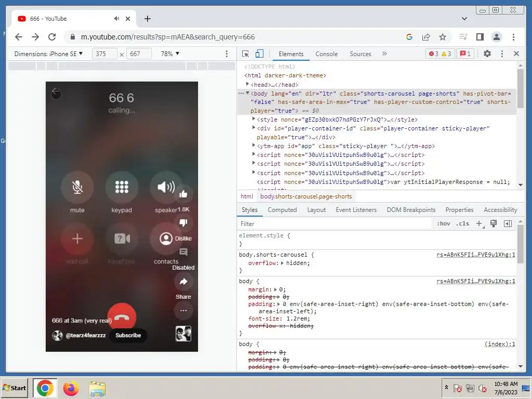This screenshot has width=532, height=399.
Task: Share the short with the arrow icon
Action: 183,281
